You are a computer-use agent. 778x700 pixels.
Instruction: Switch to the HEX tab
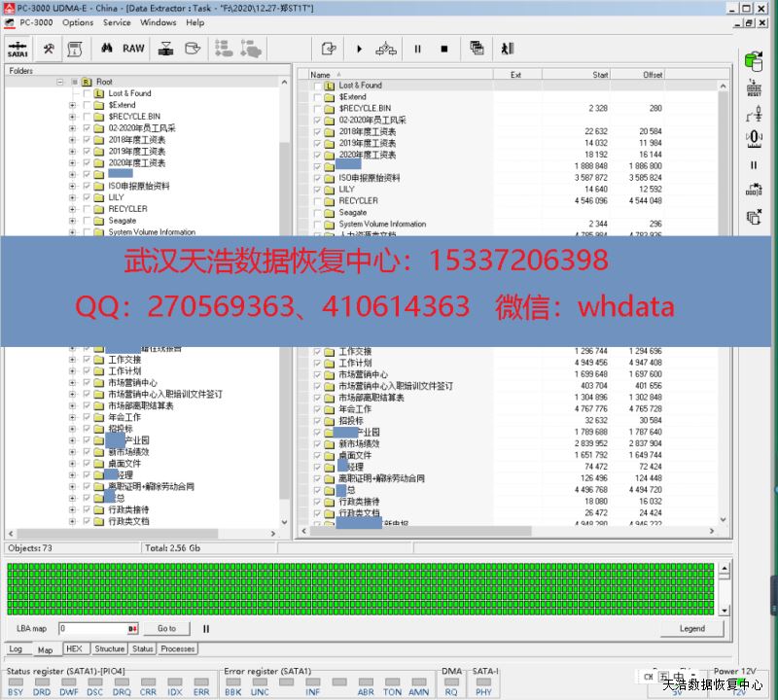click(x=74, y=648)
